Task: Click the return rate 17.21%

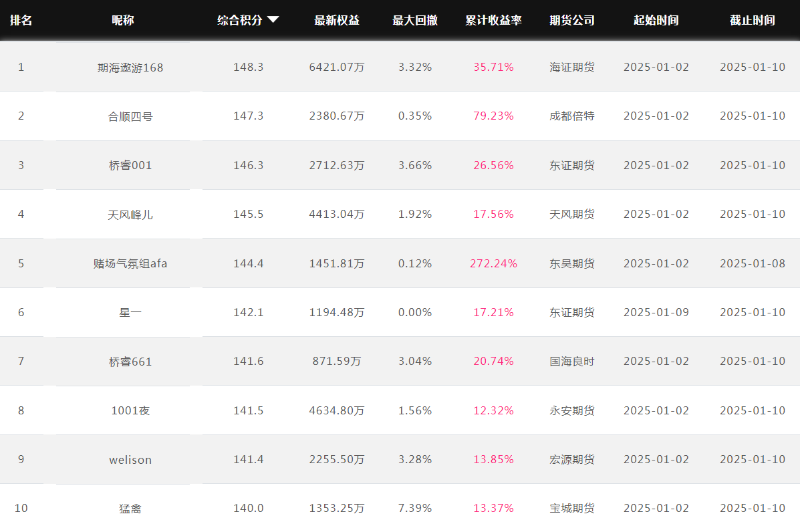Action: click(493, 313)
